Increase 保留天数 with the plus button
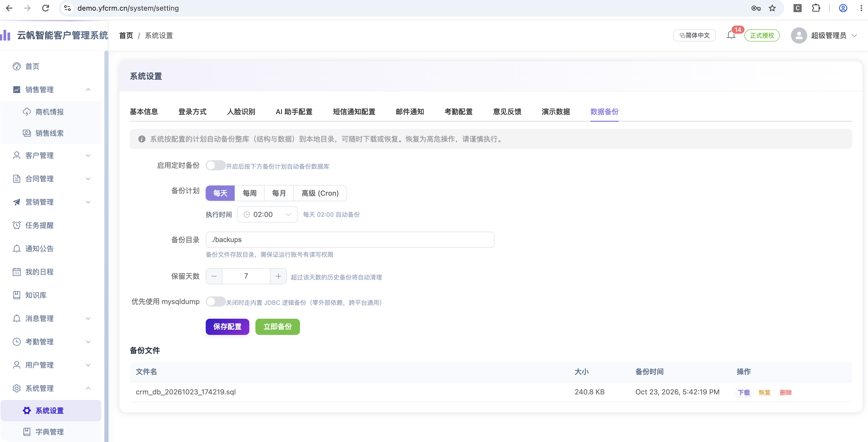Screen dimensions: 868x442 click(x=278, y=276)
